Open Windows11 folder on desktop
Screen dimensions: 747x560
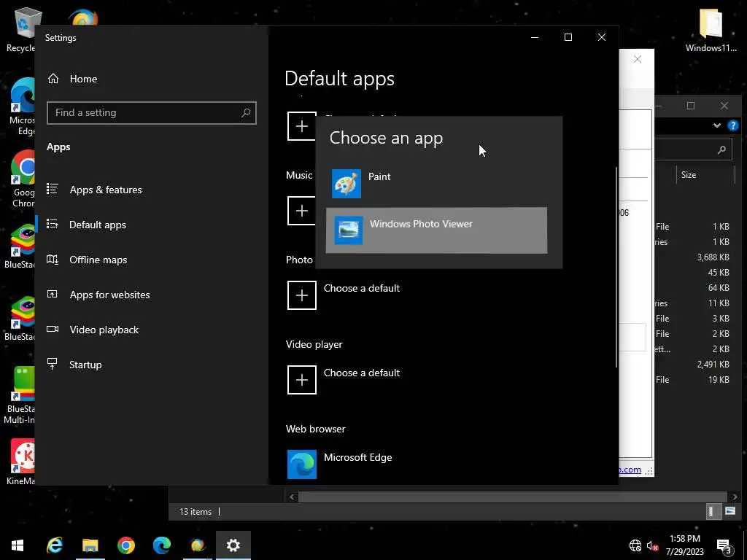(x=711, y=29)
